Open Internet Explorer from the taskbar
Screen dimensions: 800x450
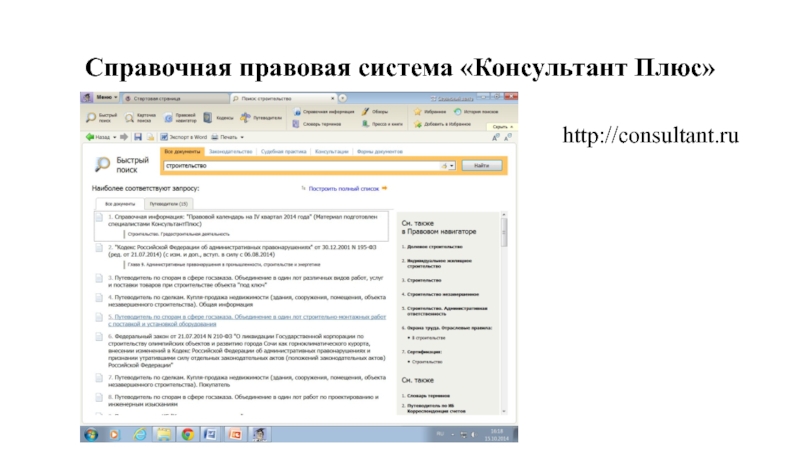(x=139, y=435)
